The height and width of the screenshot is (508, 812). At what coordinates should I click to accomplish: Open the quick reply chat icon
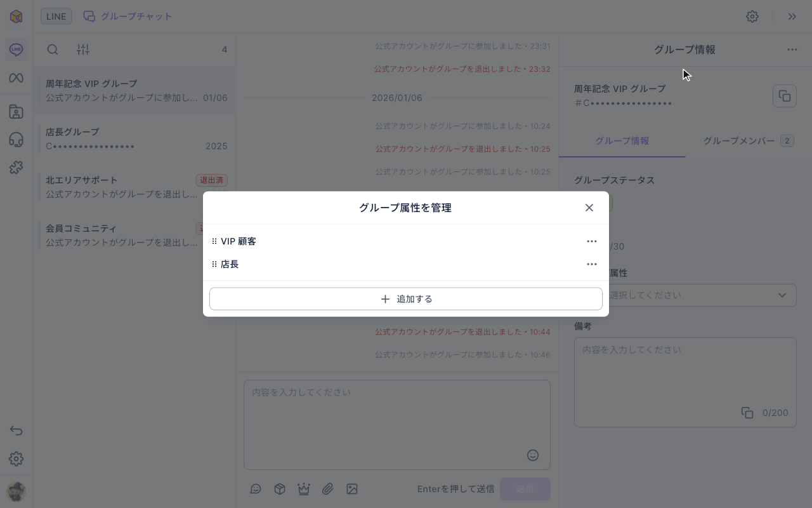[256, 489]
